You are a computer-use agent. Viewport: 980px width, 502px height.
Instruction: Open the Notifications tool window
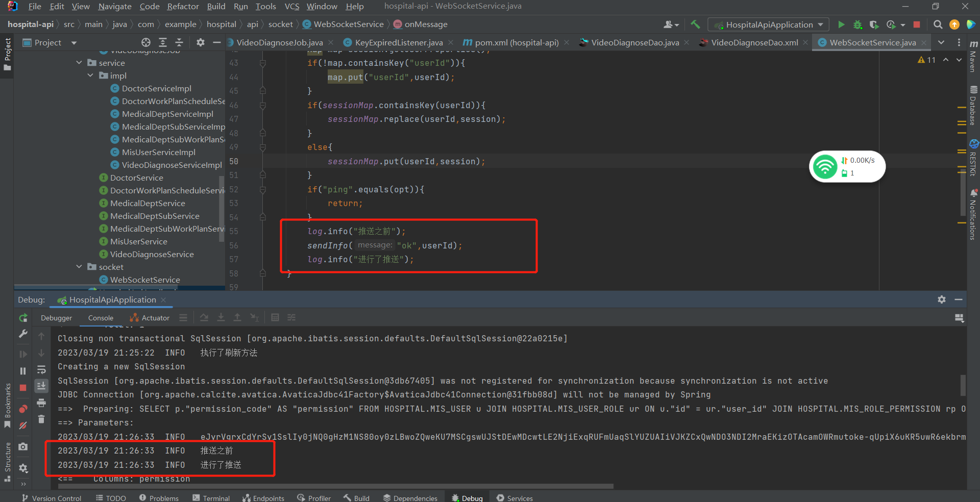(973, 214)
